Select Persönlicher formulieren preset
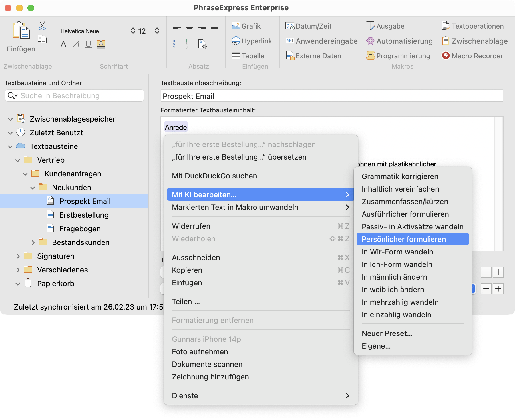Viewport: 515px width, 420px height. 413,239
